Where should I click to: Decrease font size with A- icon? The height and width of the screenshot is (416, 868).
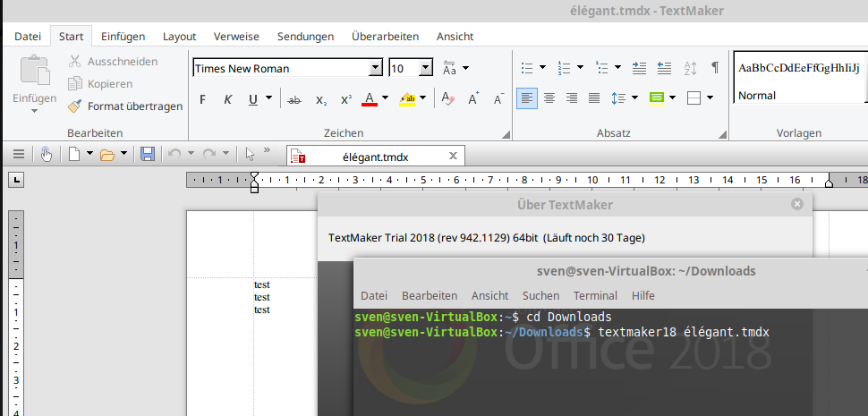[498, 99]
